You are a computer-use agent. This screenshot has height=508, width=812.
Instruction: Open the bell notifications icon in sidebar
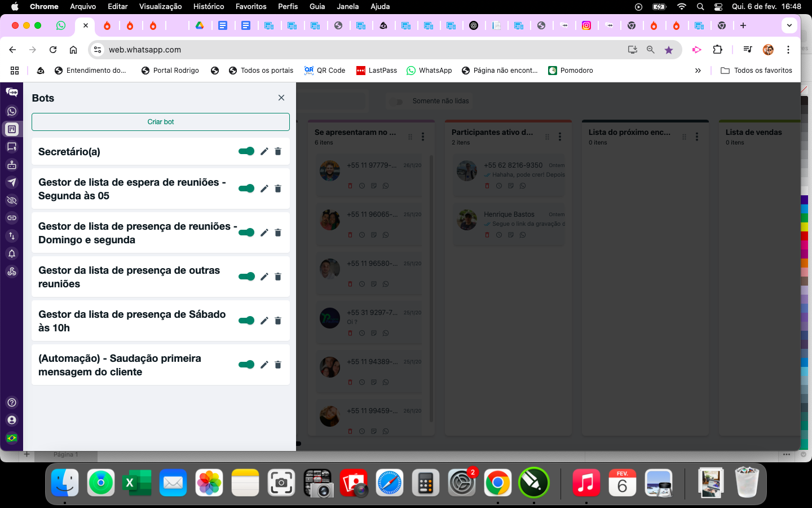pyautogui.click(x=11, y=253)
